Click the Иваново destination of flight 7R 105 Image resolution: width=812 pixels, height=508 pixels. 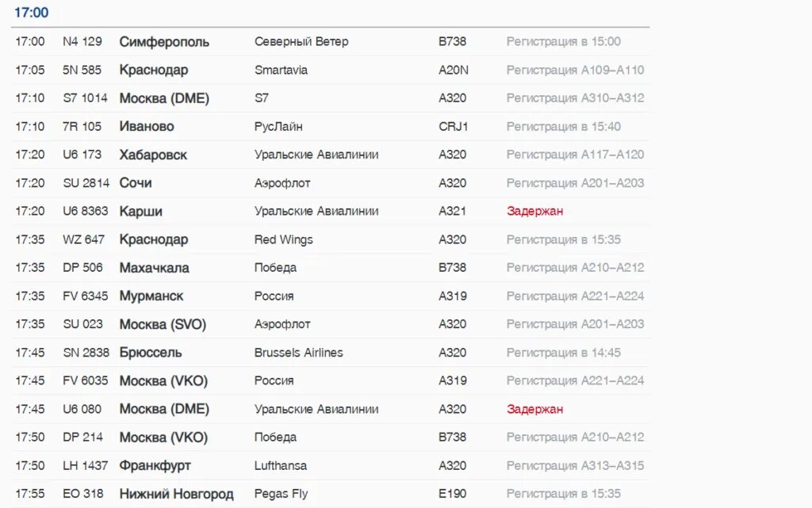(x=147, y=126)
